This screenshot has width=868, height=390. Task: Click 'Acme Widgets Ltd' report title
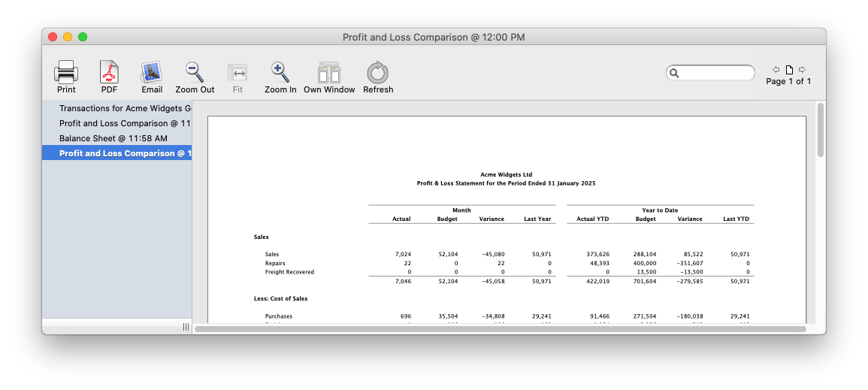coord(506,174)
